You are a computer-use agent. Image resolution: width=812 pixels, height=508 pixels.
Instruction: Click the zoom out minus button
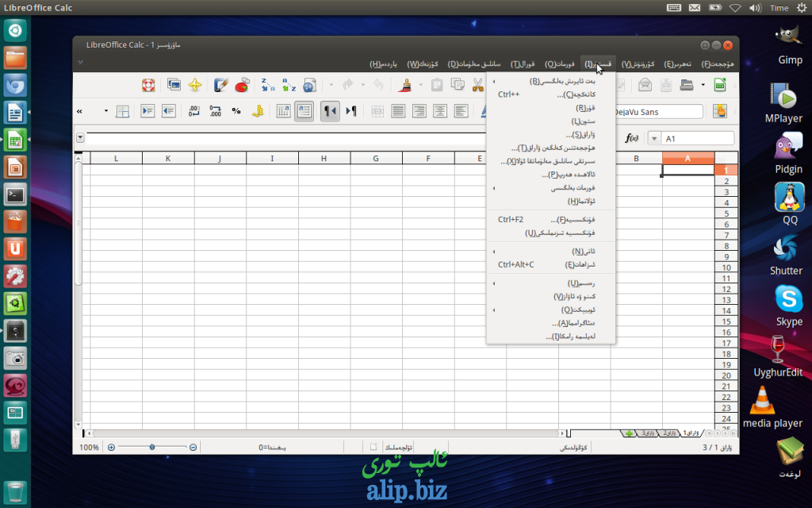click(x=193, y=447)
